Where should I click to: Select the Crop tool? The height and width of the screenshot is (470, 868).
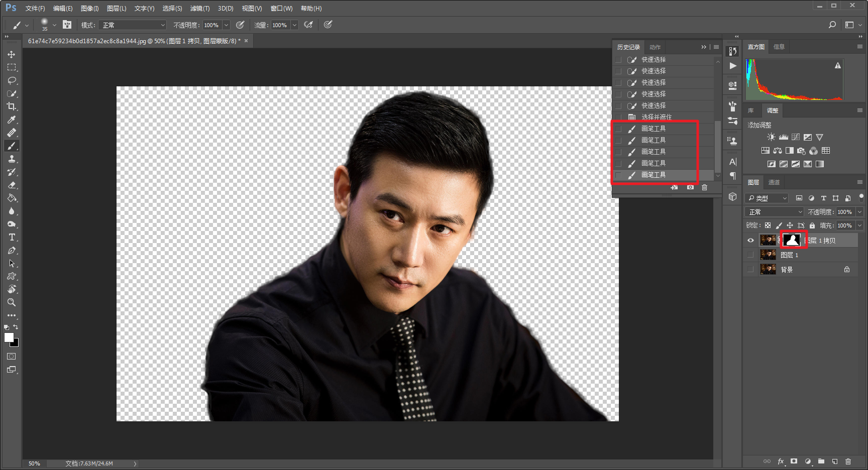12,106
